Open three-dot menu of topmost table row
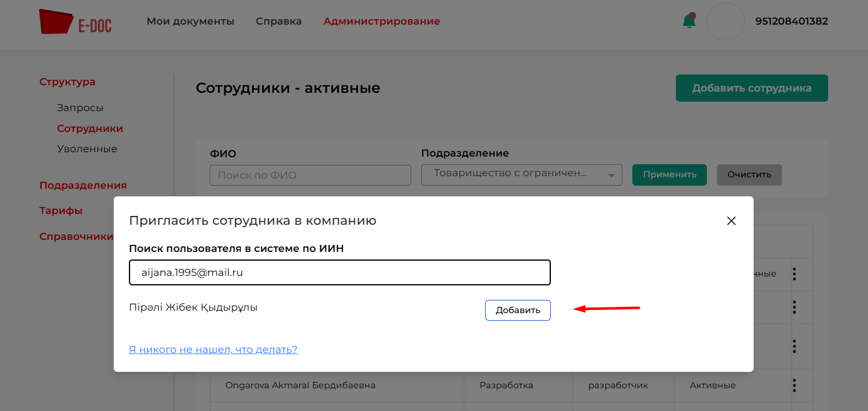The image size is (868, 411). [x=794, y=273]
